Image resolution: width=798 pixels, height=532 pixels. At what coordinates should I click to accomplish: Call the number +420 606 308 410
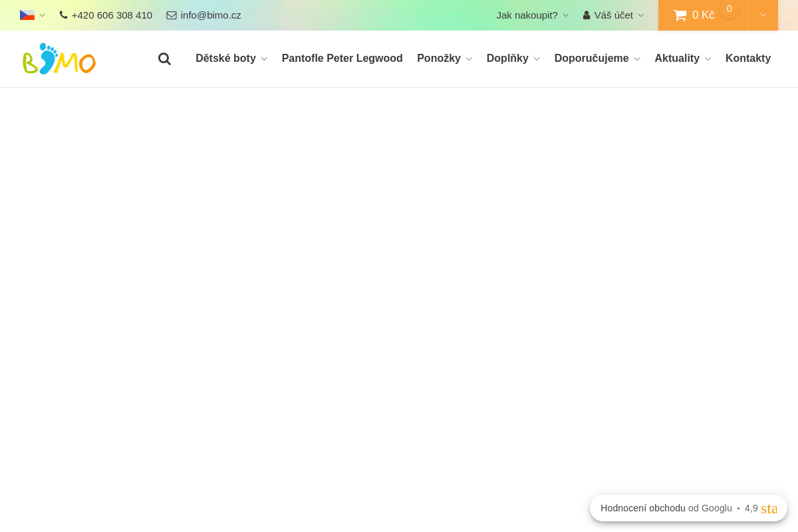pyautogui.click(x=112, y=15)
